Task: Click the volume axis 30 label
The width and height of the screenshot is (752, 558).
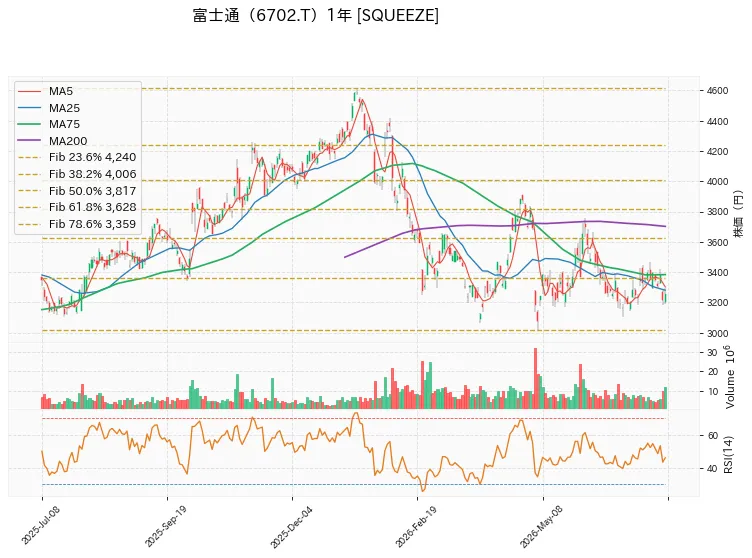Action: click(x=712, y=353)
